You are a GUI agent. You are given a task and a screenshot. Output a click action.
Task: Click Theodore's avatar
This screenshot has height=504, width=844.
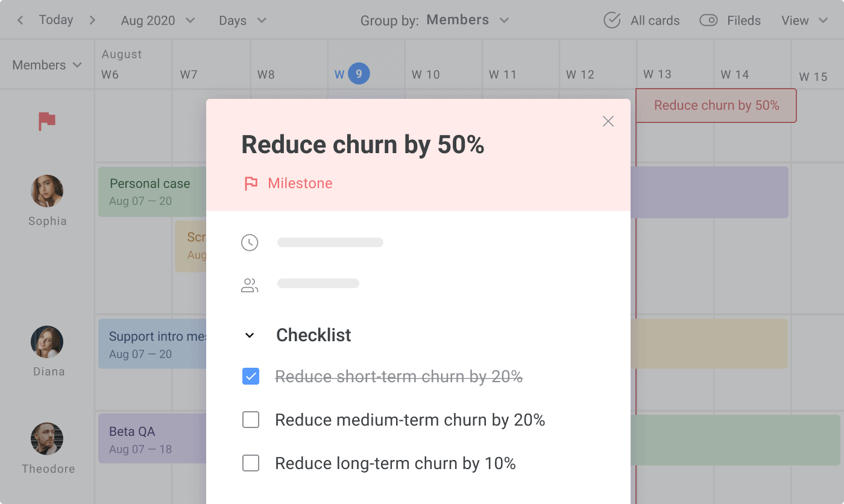tap(47, 439)
